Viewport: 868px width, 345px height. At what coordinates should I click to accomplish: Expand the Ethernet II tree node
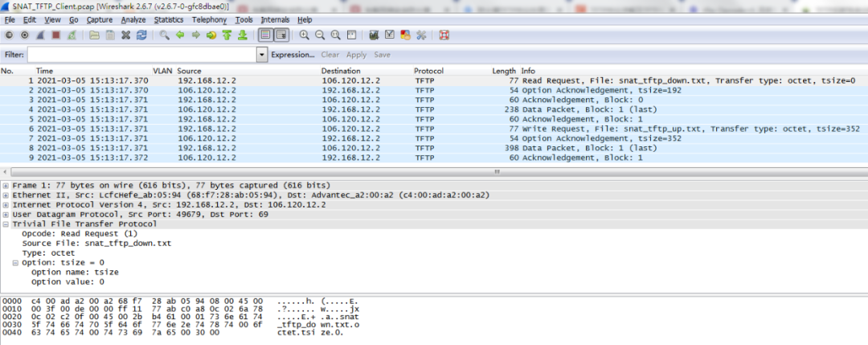coord(6,195)
